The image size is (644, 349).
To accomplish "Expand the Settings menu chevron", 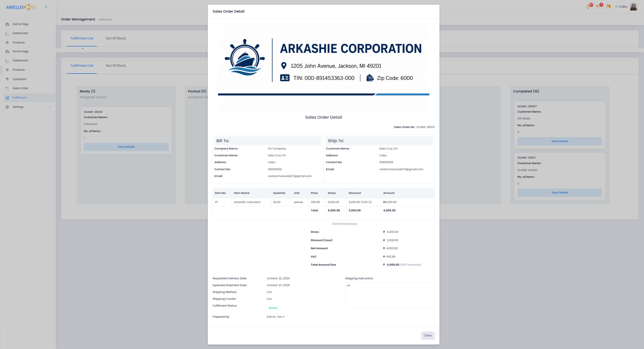I will [50, 107].
